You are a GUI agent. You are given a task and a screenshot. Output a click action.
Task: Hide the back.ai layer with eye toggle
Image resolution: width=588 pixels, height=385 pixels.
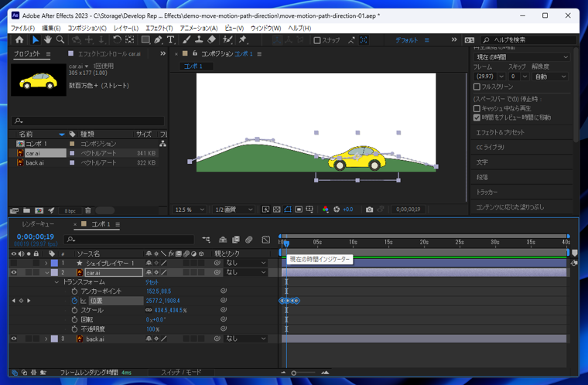[14, 339]
